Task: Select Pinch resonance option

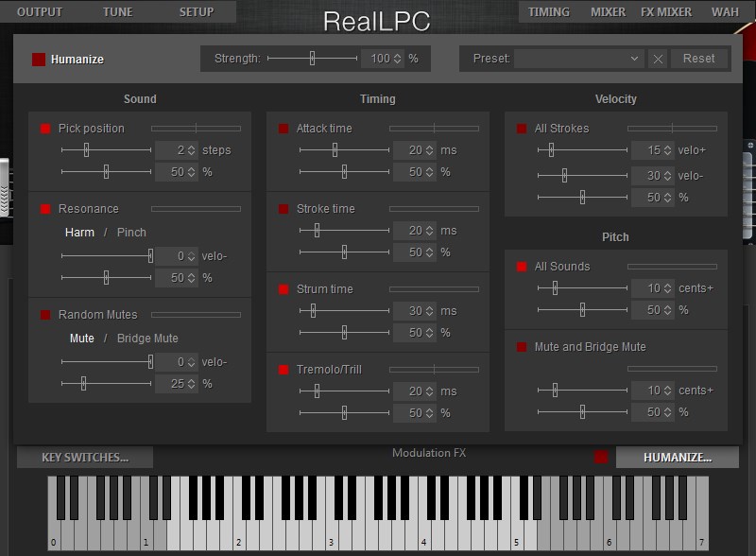Action: pyautogui.click(x=131, y=233)
